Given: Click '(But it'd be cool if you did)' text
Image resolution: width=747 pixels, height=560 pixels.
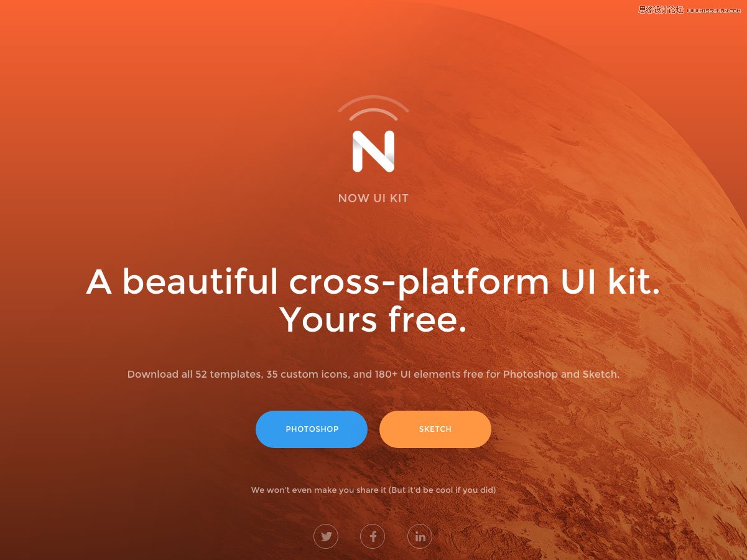Looking at the screenshot, I should [442, 490].
